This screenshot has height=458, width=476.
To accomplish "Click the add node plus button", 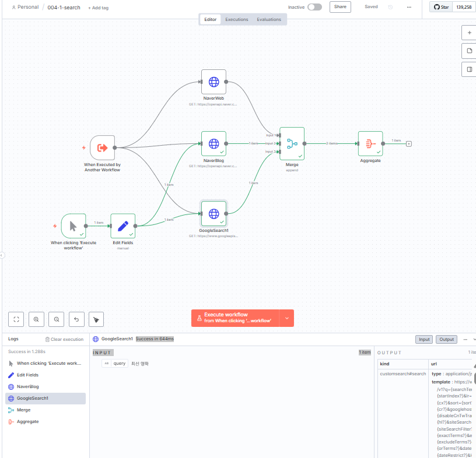I will click(x=470, y=33).
